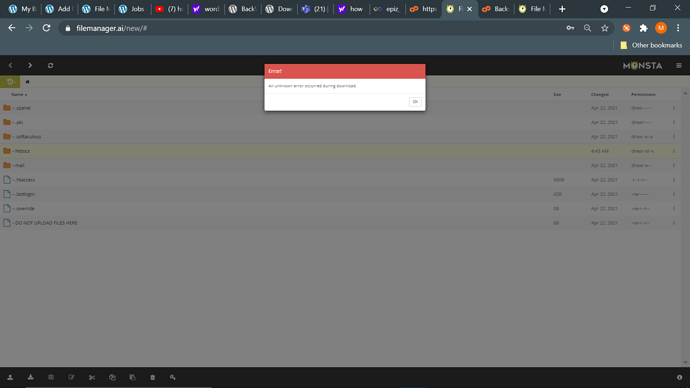
Task: Click the saved passwords key icon
Action: [x=570, y=28]
